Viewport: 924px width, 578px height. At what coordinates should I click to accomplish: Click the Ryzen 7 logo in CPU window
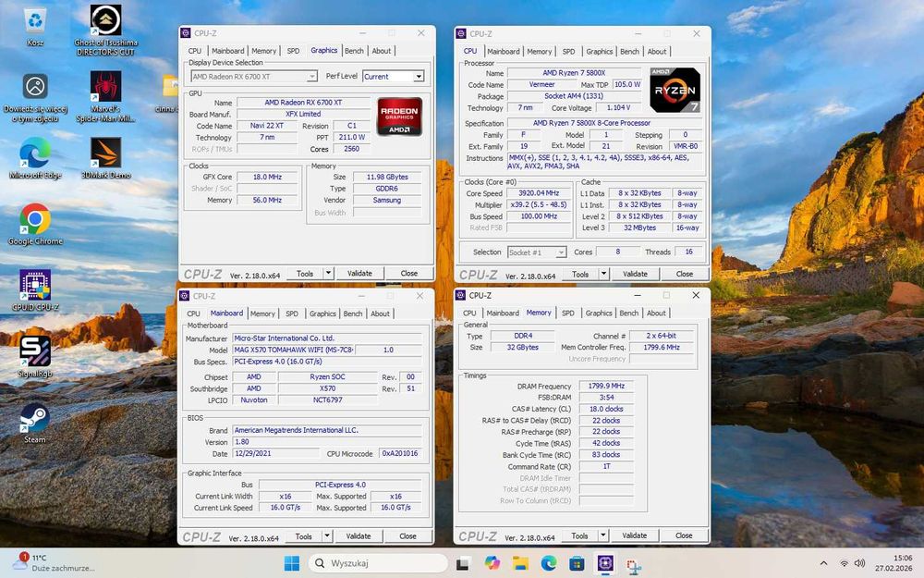(675, 91)
